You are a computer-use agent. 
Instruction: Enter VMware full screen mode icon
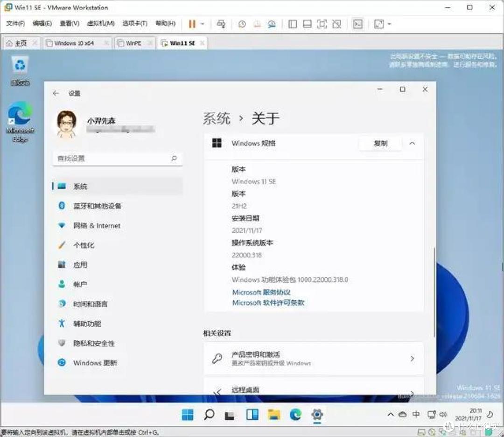tap(322, 24)
